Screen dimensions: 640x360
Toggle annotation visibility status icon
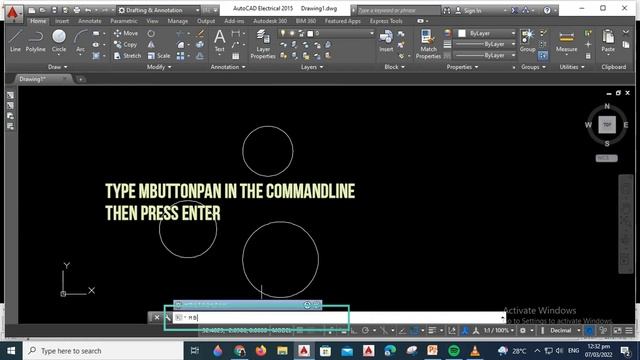pos(465,331)
